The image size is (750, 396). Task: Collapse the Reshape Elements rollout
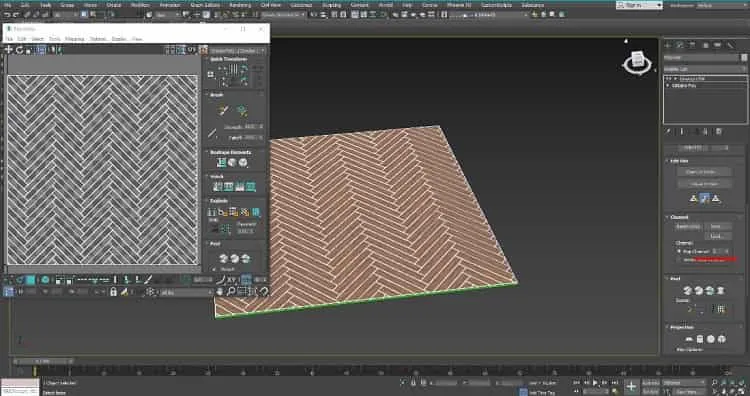click(231, 152)
